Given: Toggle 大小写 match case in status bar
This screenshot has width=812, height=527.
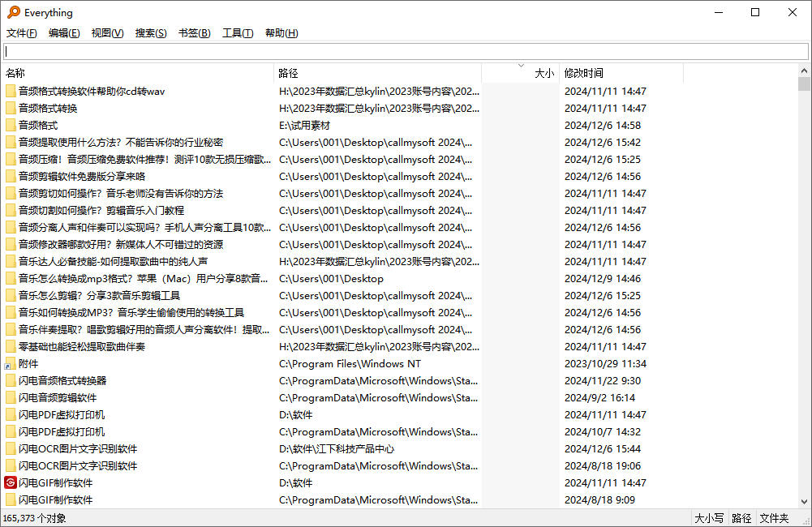Looking at the screenshot, I should (x=709, y=518).
